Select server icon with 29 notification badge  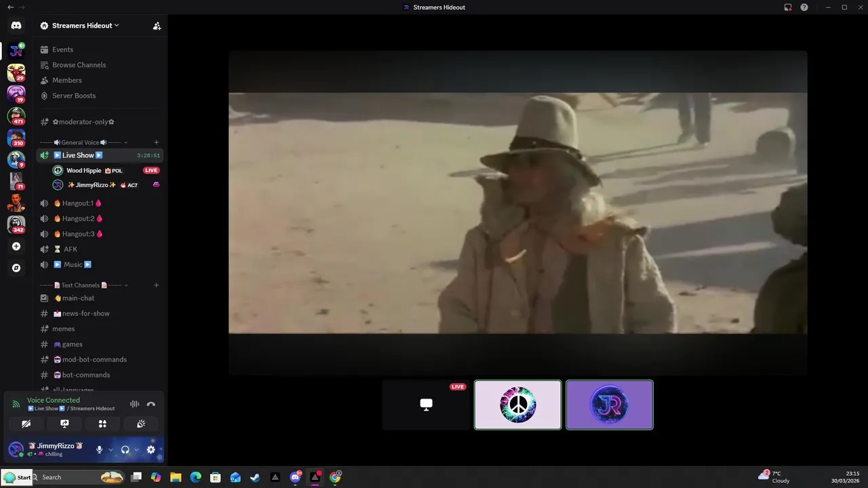tap(16, 72)
